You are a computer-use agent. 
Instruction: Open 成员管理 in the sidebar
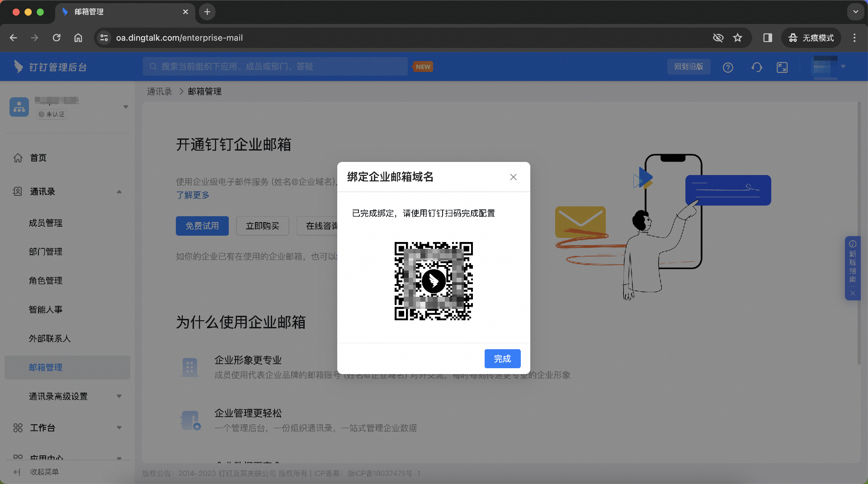coord(46,223)
